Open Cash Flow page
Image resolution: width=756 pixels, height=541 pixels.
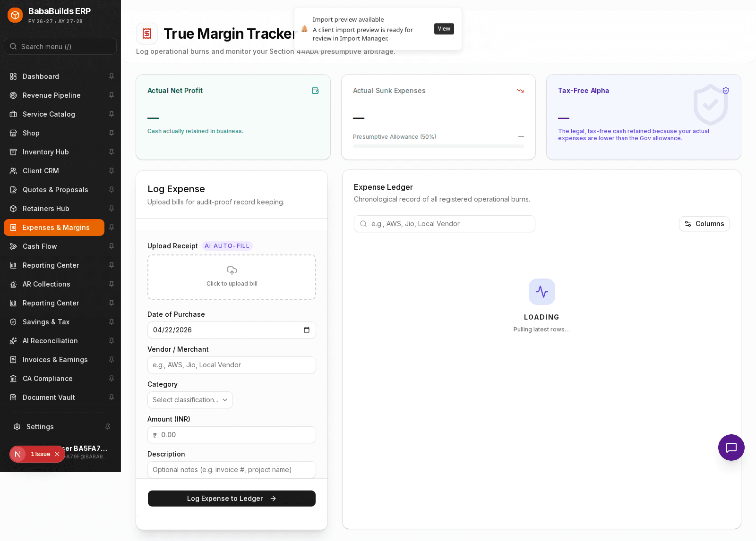coord(54,246)
